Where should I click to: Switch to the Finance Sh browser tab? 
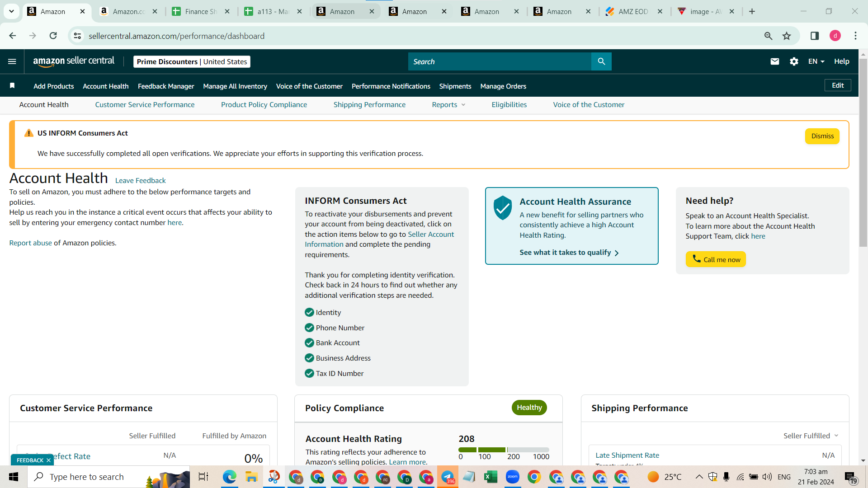(x=201, y=11)
